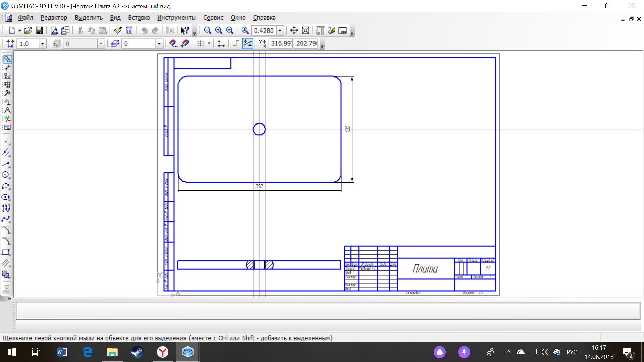This screenshot has width=644, height=362.
Task: Open the Инструменты menu
Action: pos(176,18)
